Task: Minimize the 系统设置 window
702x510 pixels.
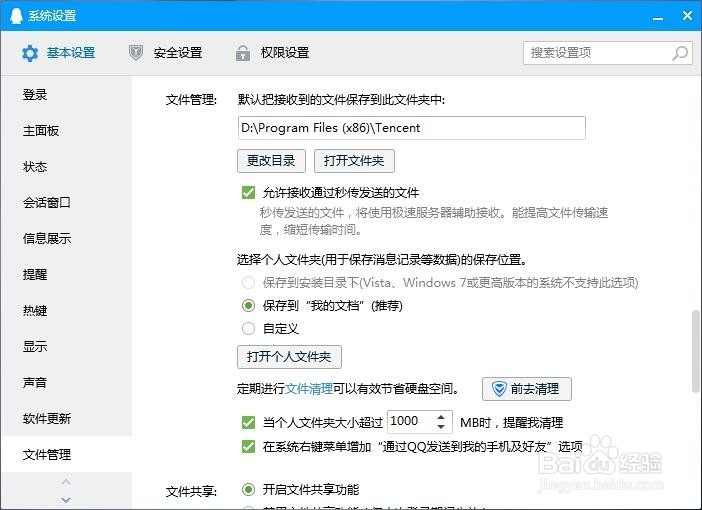Action: (658, 17)
